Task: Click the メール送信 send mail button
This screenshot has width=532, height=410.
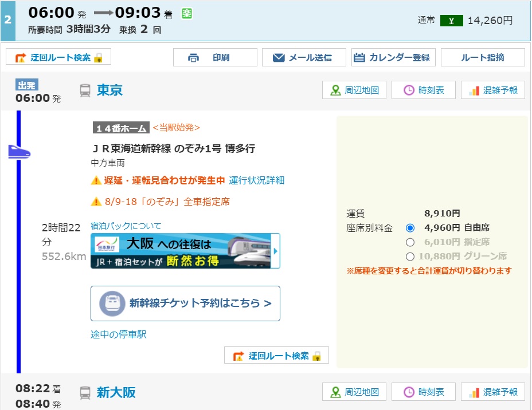Action: (x=304, y=57)
